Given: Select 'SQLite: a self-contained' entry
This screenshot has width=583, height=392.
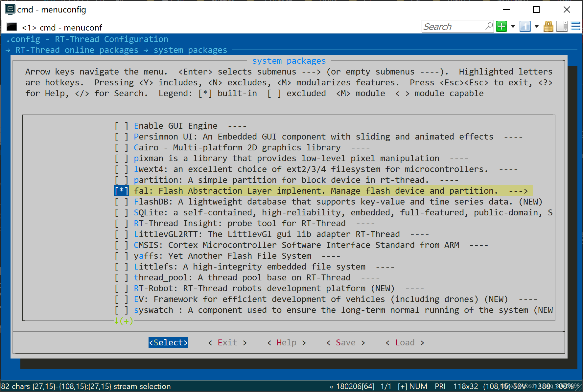Looking at the screenshot, I should tap(343, 213).
